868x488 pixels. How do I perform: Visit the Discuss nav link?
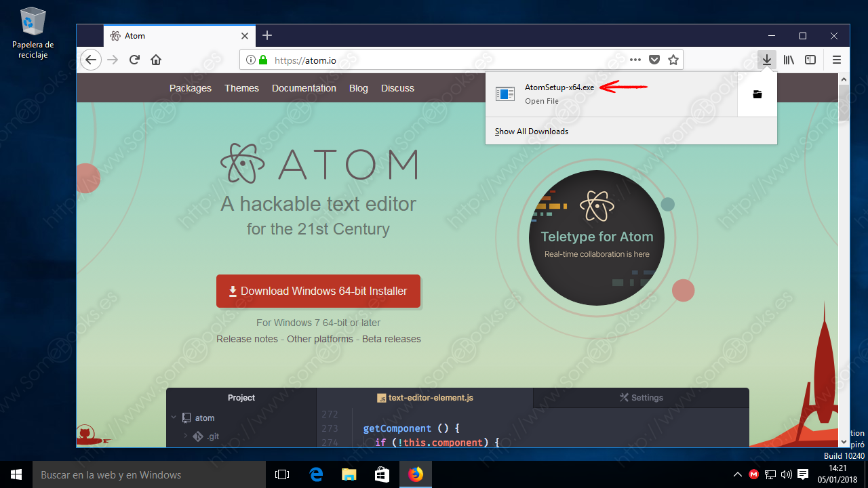pyautogui.click(x=397, y=88)
